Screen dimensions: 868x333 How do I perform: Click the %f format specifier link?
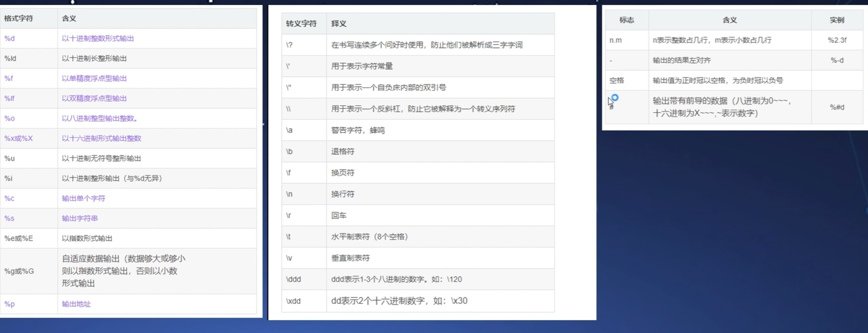click(x=8, y=78)
